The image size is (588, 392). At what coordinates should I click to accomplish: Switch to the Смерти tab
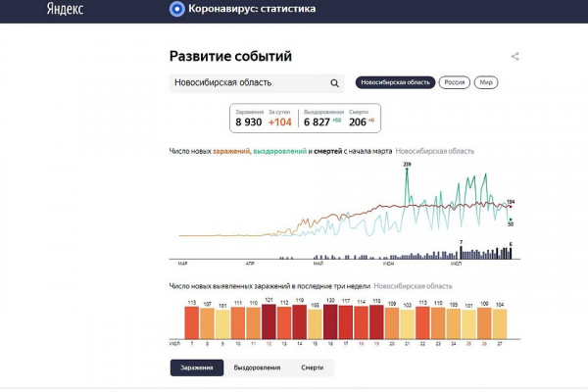tap(312, 367)
